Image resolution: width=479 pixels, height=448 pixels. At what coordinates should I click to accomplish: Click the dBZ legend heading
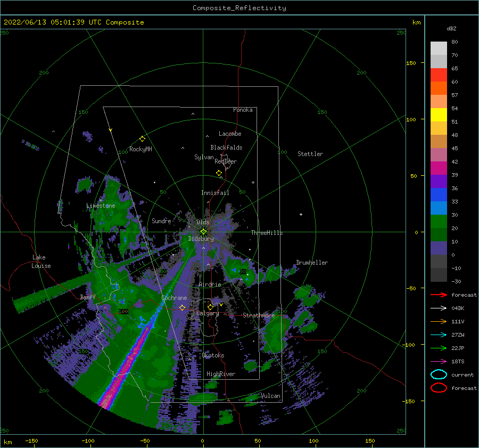pos(451,28)
